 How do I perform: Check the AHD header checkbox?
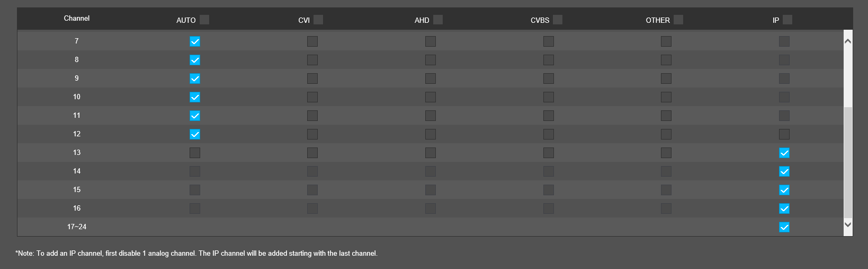coord(438,20)
